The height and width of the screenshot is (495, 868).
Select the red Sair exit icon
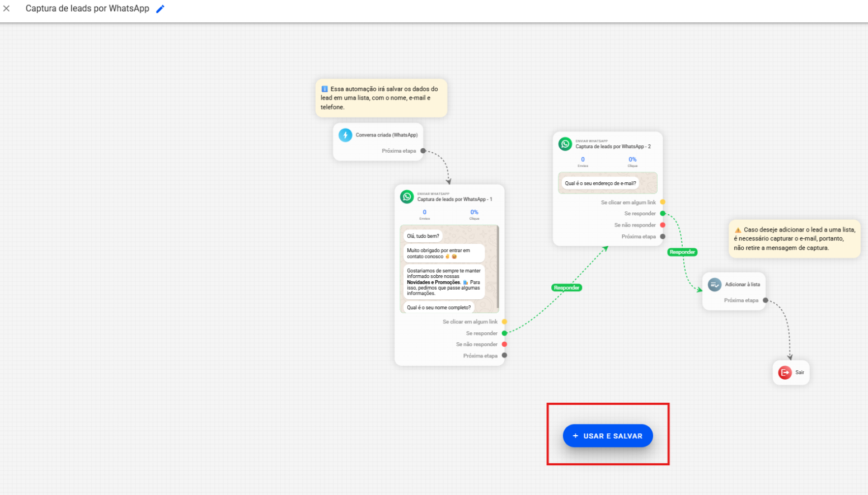click(x=785, y=373)
